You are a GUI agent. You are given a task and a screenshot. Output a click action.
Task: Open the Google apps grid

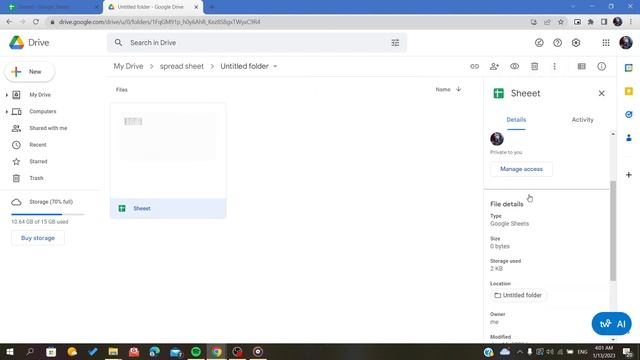click(606, 42)
